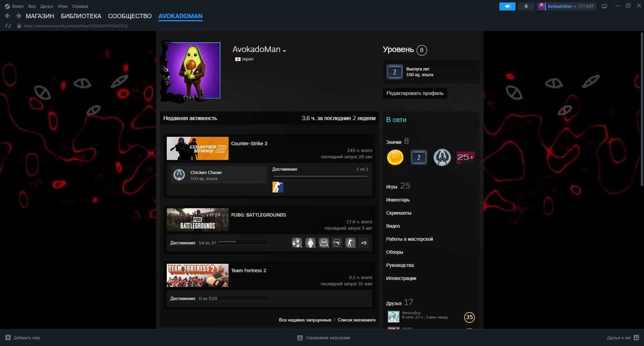Open the Игры menu

click(62, 6)
